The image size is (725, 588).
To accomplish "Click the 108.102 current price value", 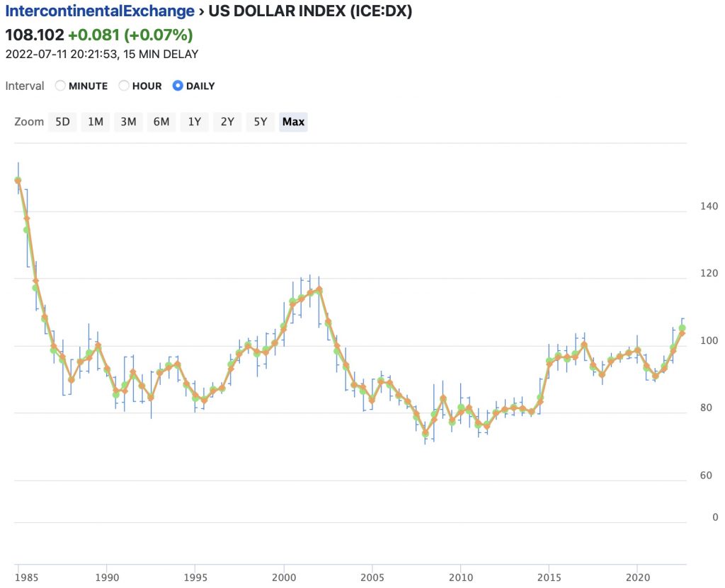I will point(35,35).
